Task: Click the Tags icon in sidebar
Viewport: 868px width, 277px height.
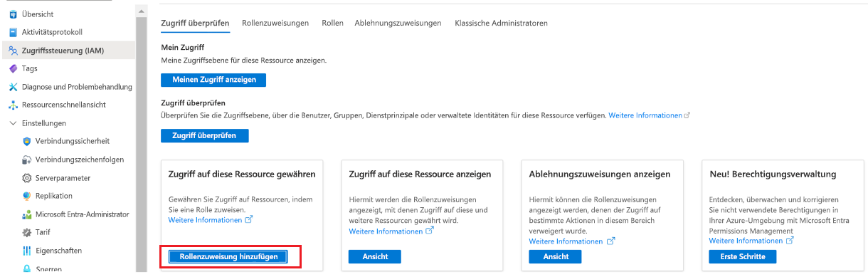Action: (x=13, y=68)
